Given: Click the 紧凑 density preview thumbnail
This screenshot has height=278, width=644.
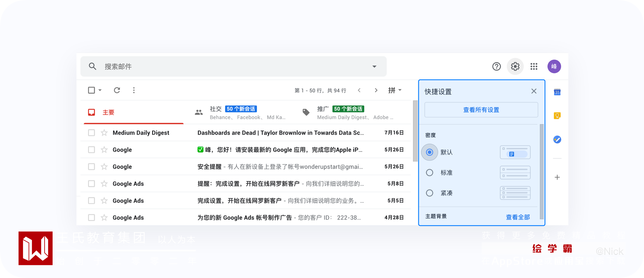Looking at the screenshot, I should pyautogui.click(x=515, y=193).
